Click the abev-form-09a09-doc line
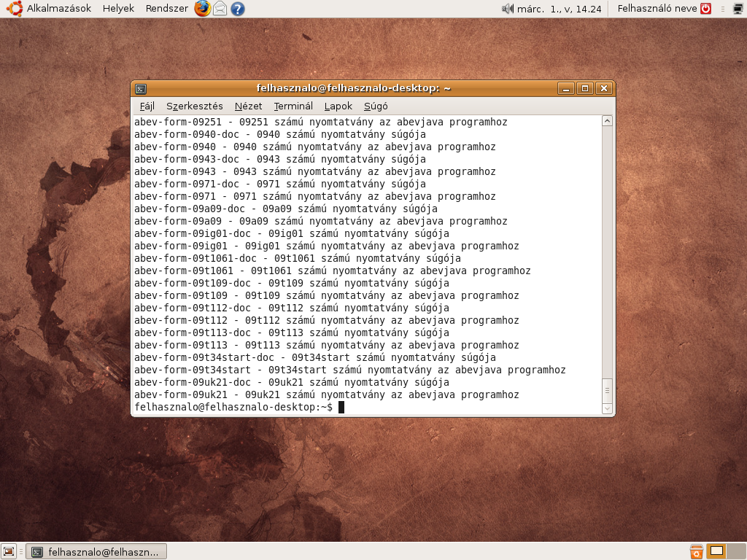The width and height of the screenshot is (747, 560). click(286, 209)
